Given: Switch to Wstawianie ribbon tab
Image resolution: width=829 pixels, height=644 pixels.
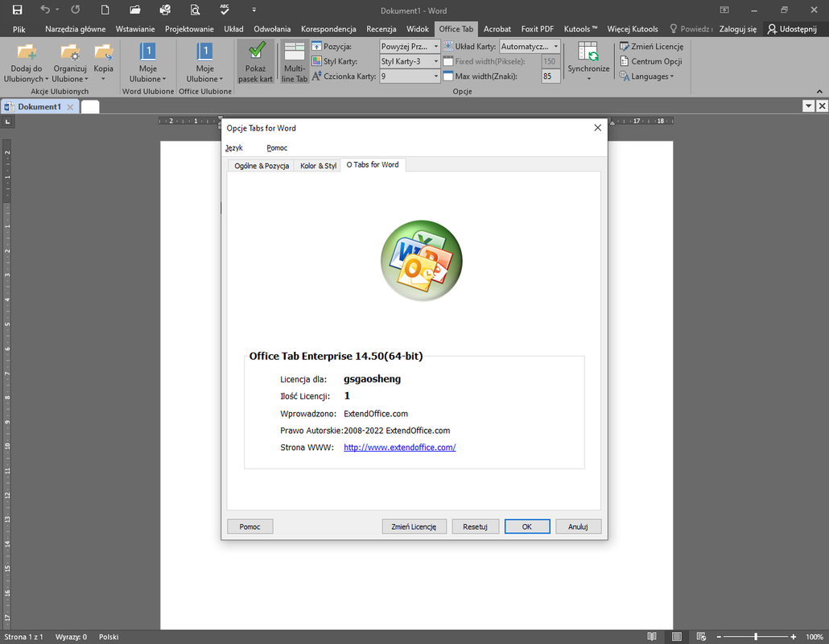Looking at the screenshot, I should [x=135, y=29].
